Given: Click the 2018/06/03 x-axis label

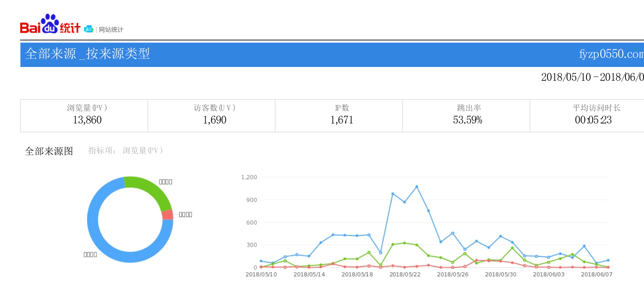Looking at the screenshot, I should point(549,274).
